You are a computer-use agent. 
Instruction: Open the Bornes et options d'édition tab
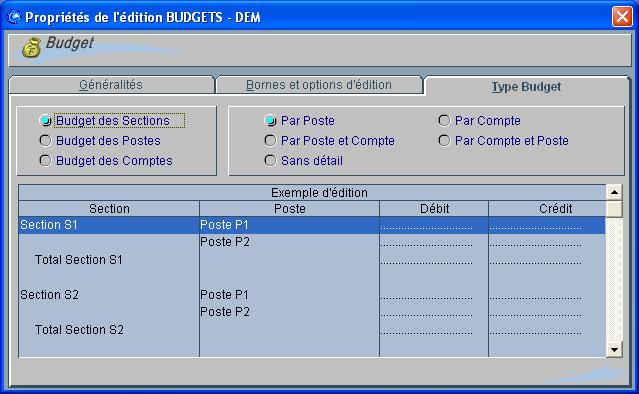[x=319, y=85]
